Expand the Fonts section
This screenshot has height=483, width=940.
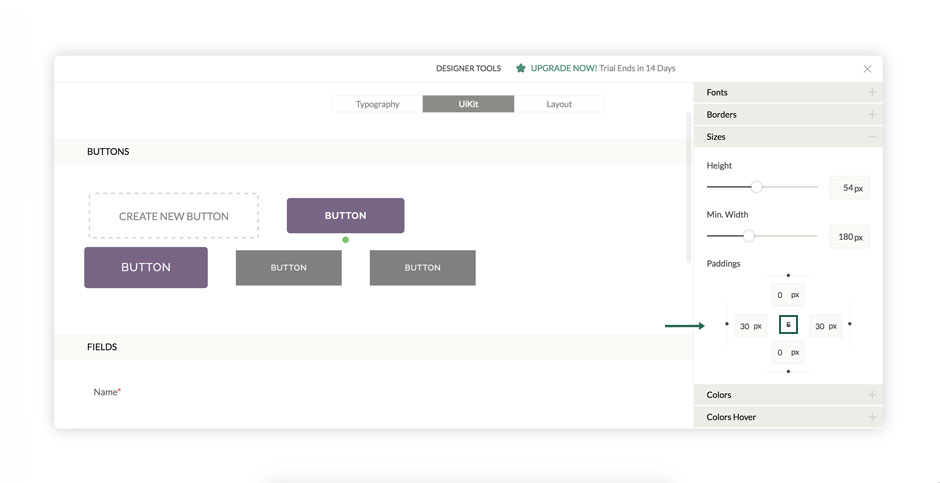[x=788, y=92]
